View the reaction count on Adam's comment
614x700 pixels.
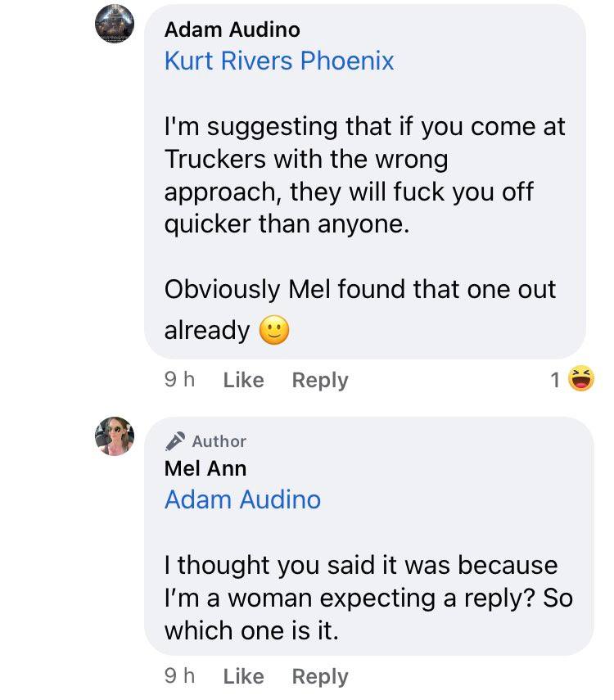click(555, 380)
